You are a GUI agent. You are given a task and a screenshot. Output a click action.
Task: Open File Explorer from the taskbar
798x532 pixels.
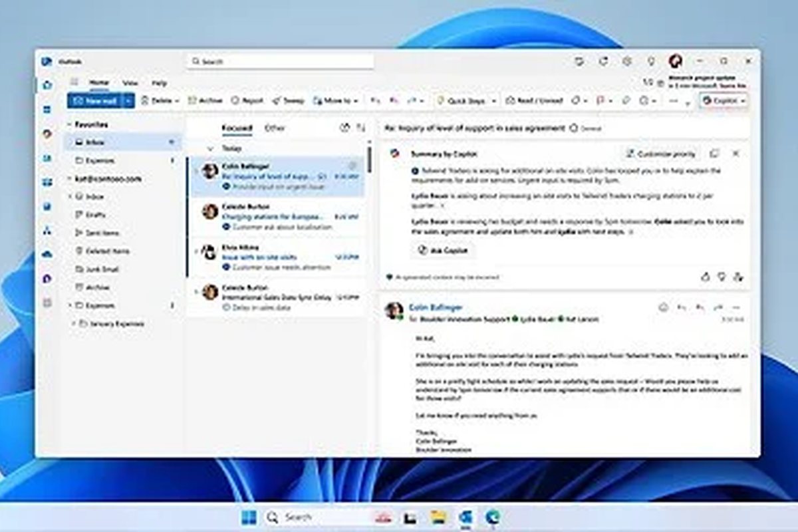click(438, 517)
